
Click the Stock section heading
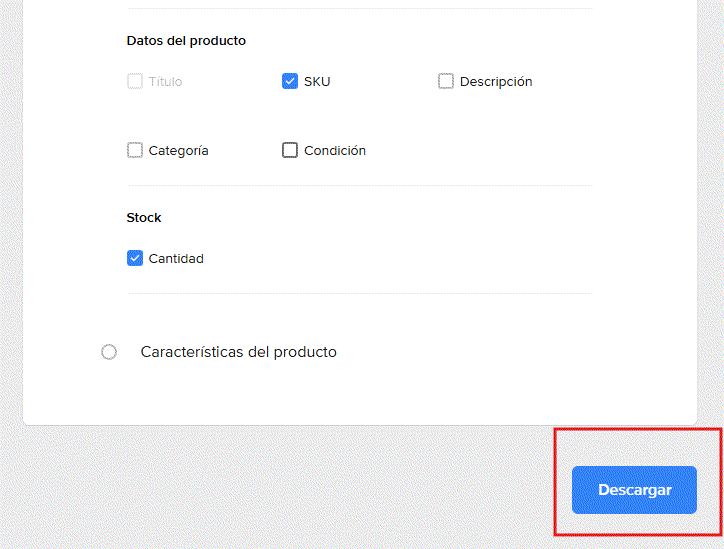(x=144, y=217)
